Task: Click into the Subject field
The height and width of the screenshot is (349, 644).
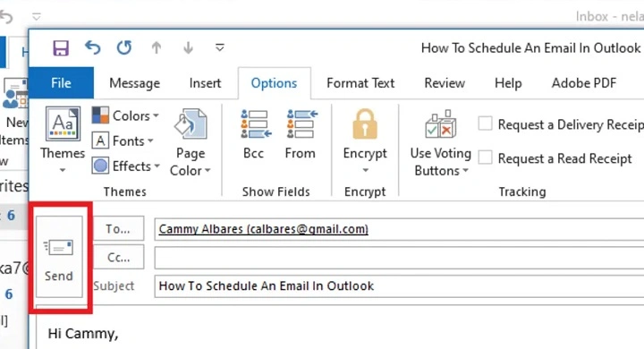Action: pyautogui.click(x=399, y=286)
